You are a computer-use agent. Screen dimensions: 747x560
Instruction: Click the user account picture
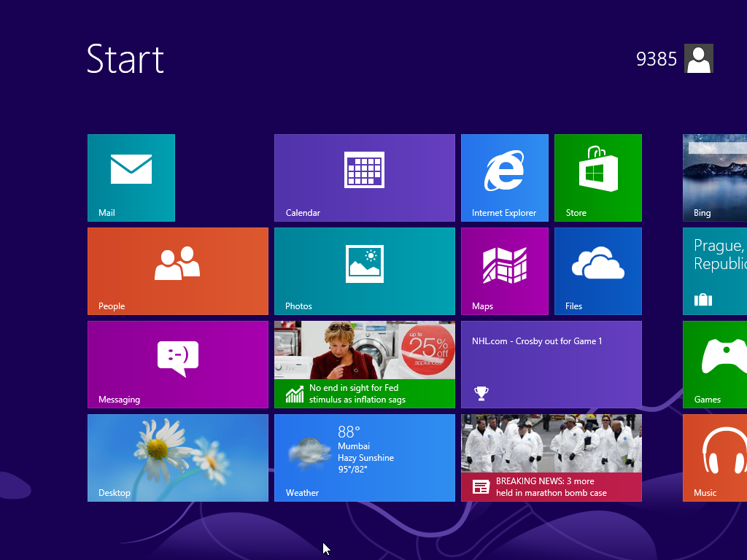[698, 58]
